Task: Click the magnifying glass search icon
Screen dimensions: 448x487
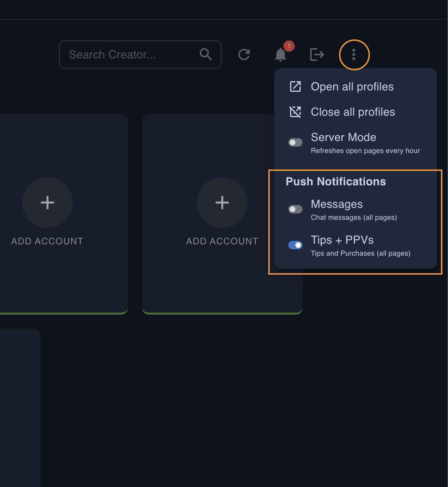Action: click(x=206, y=55)
